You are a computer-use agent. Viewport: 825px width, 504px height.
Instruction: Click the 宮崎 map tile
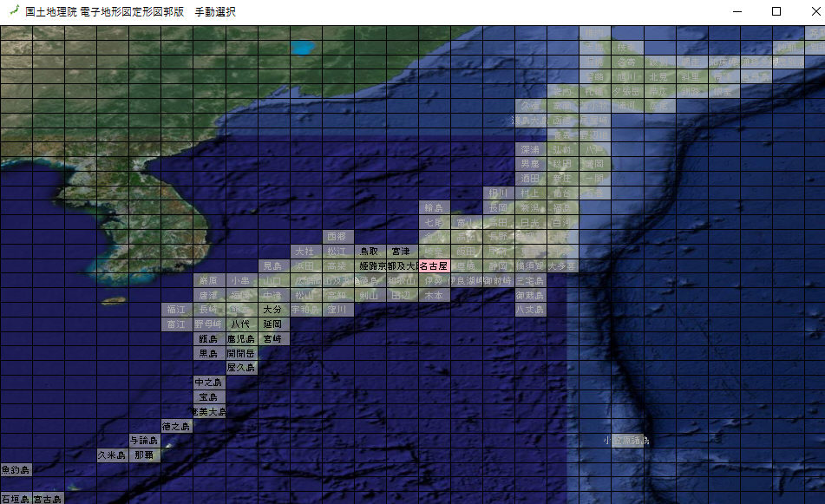[273, 338]
